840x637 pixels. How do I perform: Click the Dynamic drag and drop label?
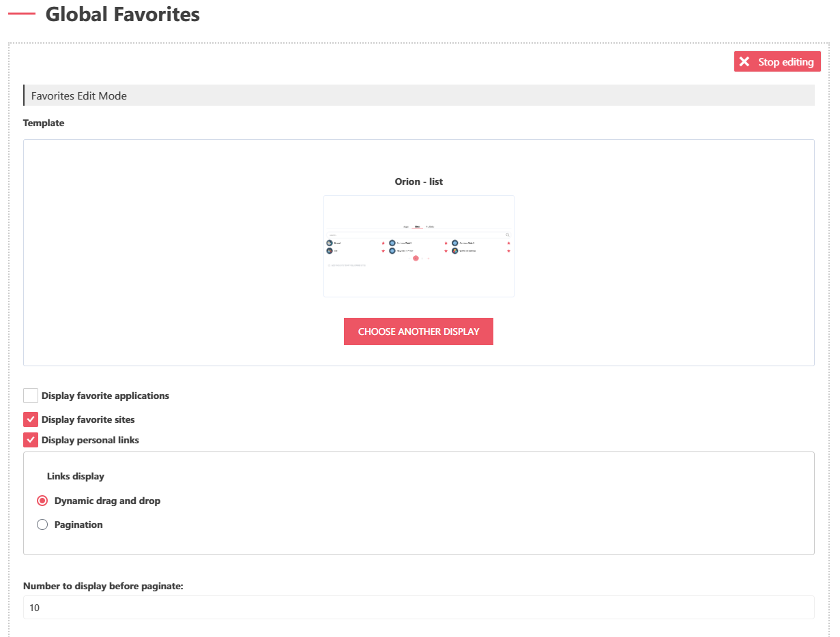107,501
